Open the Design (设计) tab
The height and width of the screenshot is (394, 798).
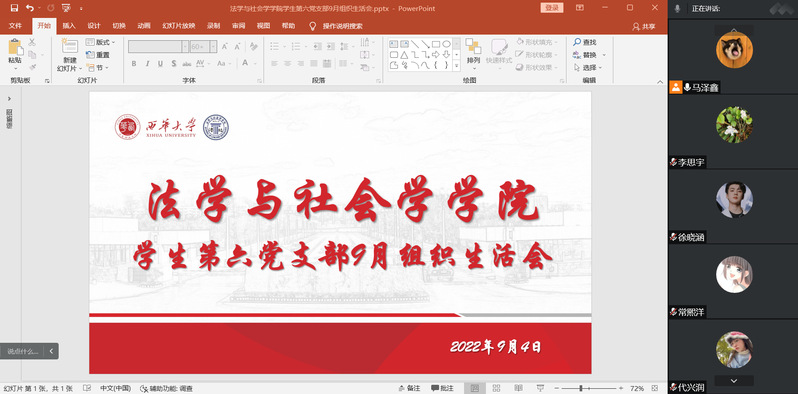[x=94, y=26]
